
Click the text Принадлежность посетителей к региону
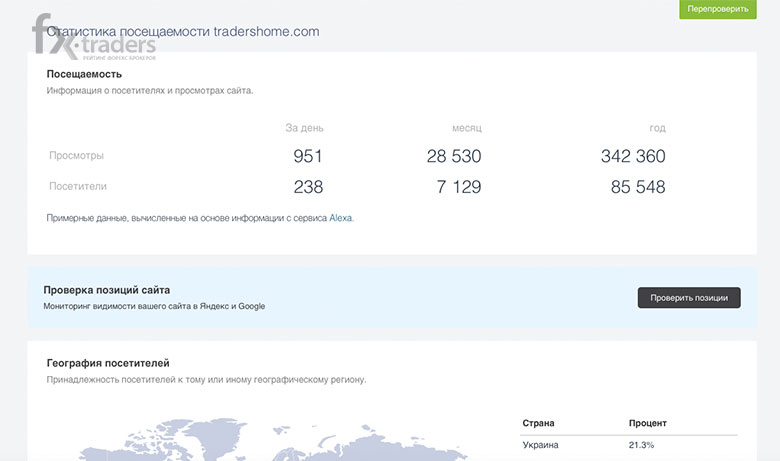206,379
